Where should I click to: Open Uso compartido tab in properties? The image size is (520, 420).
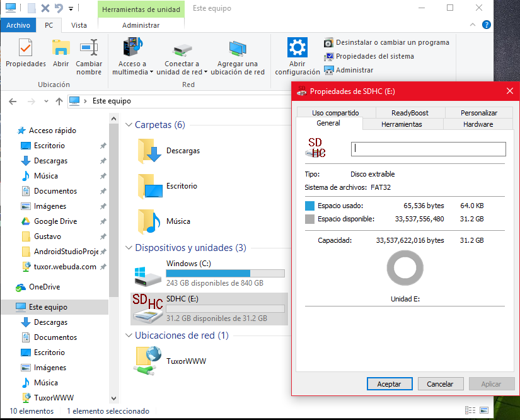[x=335, y=113]
